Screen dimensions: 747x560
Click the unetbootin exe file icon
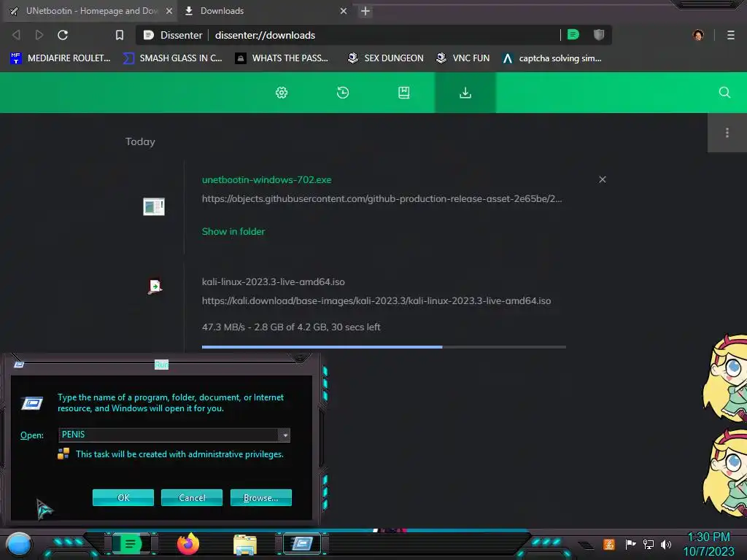154,206
